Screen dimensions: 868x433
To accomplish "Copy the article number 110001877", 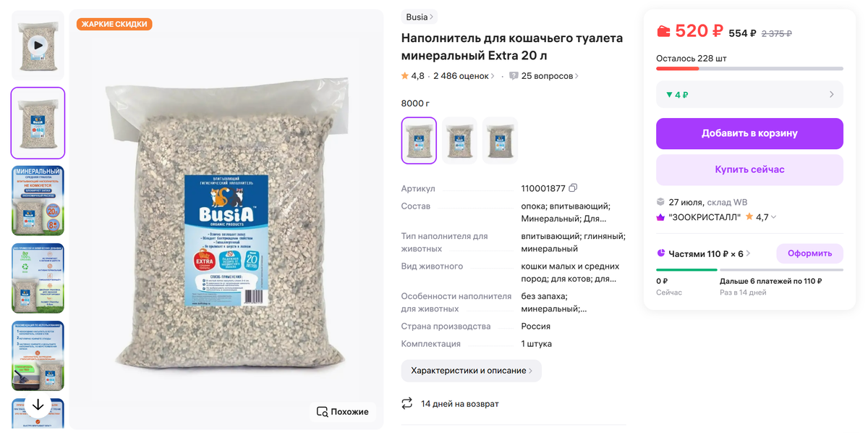I will point(573,188).
